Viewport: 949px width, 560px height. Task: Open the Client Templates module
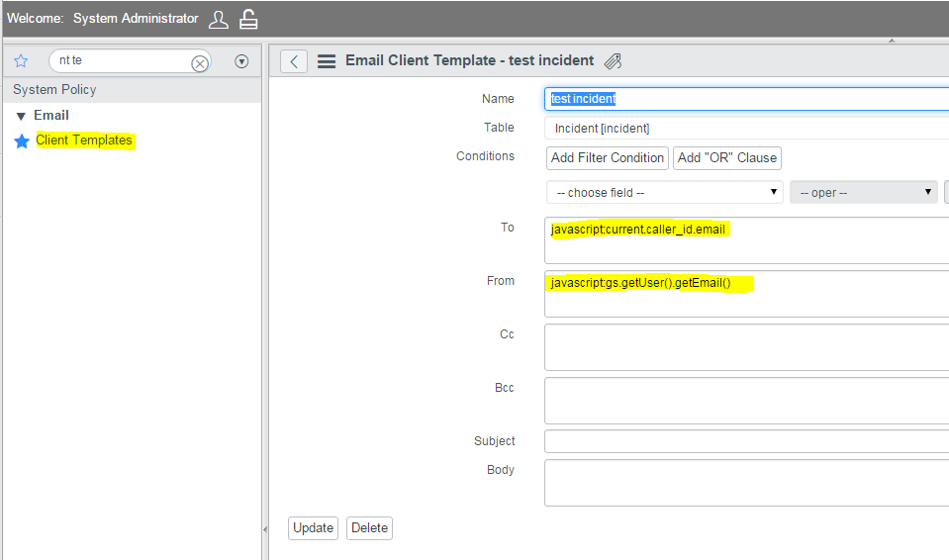click(x=84, y=140)
